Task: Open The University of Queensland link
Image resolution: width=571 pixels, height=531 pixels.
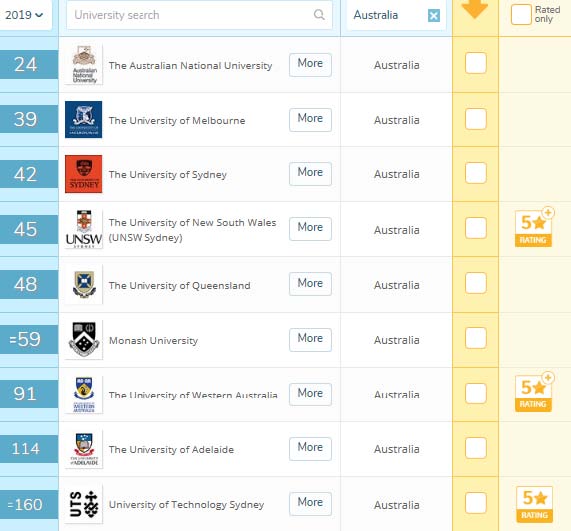Action: 180,286
